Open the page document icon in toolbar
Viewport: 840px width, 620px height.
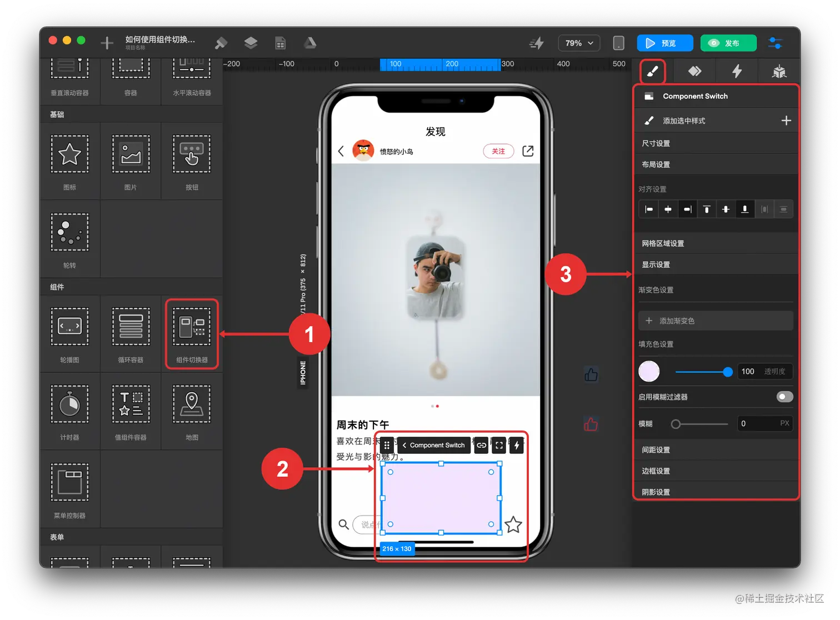(281, 43)
